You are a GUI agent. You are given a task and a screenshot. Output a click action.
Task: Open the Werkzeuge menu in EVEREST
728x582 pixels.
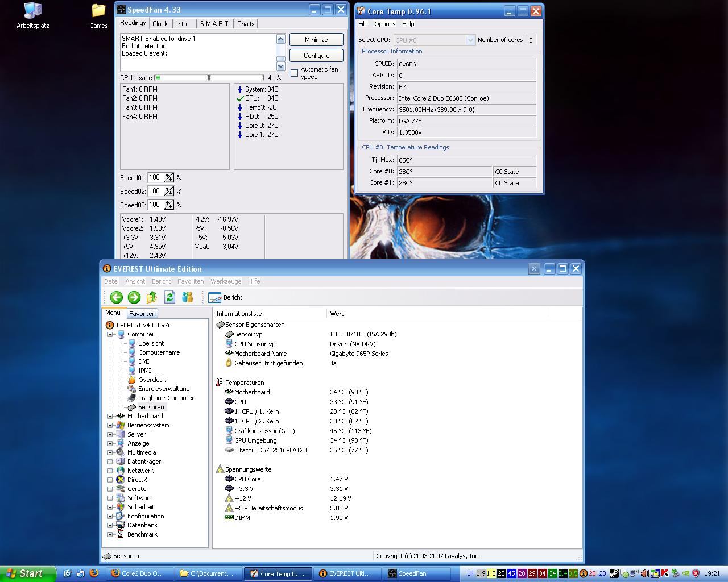[x=226, y=281]
